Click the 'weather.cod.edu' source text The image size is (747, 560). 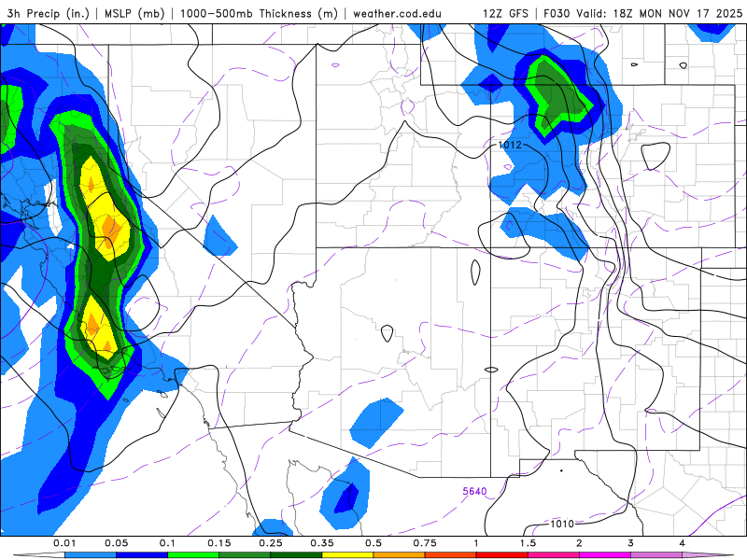coord(398,13)
